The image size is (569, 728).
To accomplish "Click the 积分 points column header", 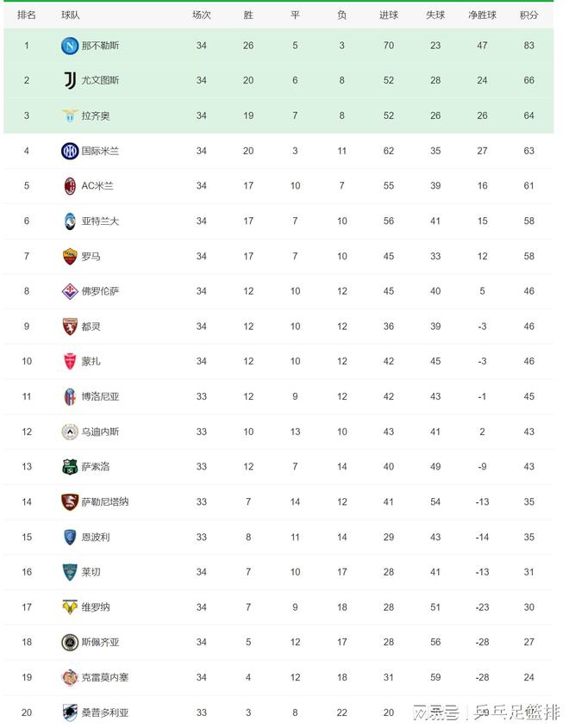I will click(528, 15).
